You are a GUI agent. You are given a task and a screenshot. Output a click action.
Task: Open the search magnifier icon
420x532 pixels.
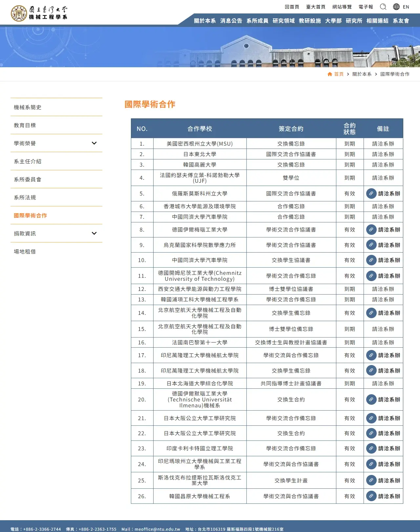pos(383,7)
